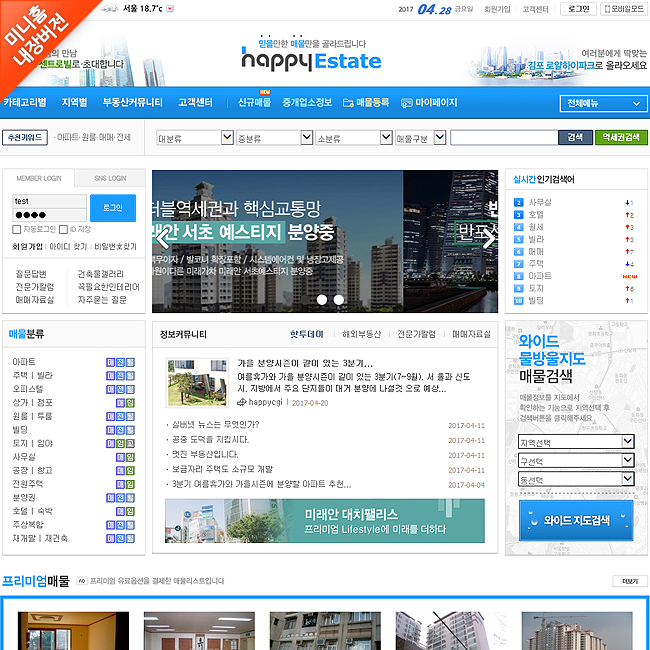Image resolution: width=650 pixels, height=650 pixels.
Task: Open the 매물구분 dropdown
Action: coord(420,138)
